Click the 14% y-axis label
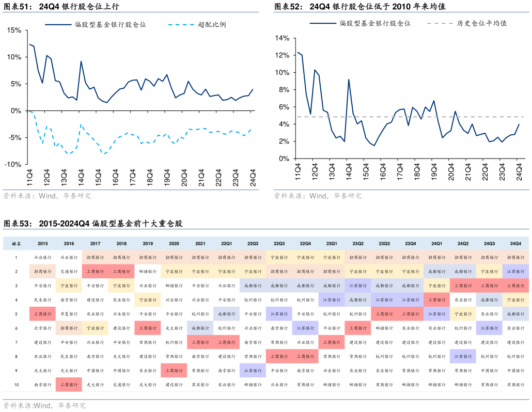 point(282,38)
